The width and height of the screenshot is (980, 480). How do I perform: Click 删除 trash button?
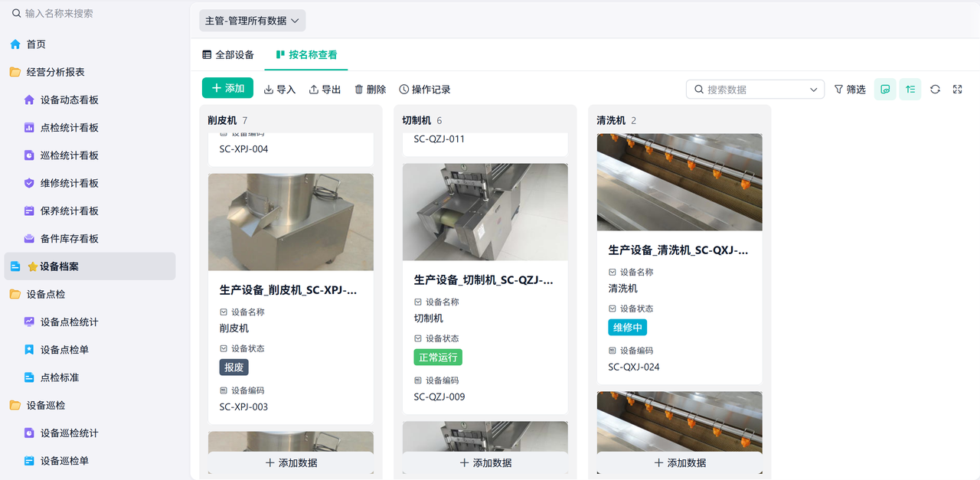point(370,90)
